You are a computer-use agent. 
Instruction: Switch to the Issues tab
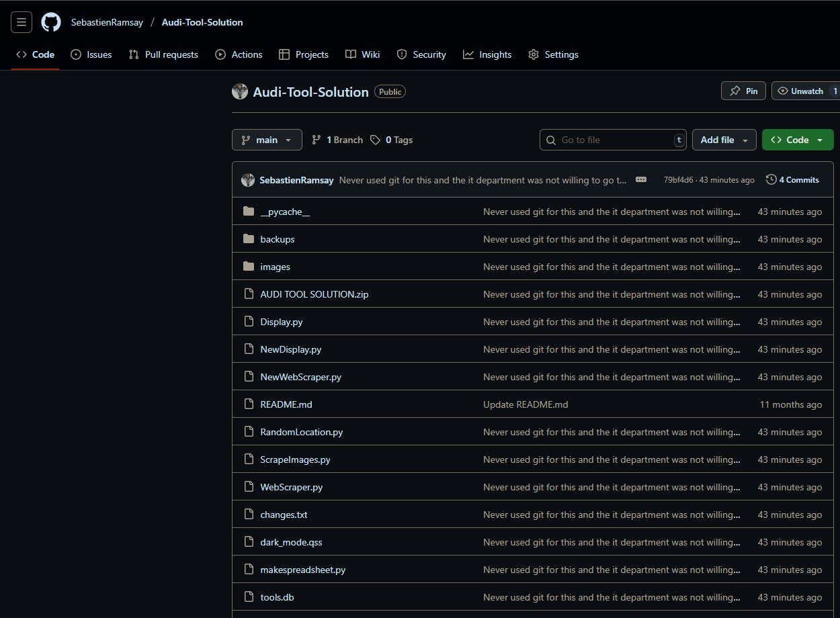pyautogui.click(x=91, y=54)
